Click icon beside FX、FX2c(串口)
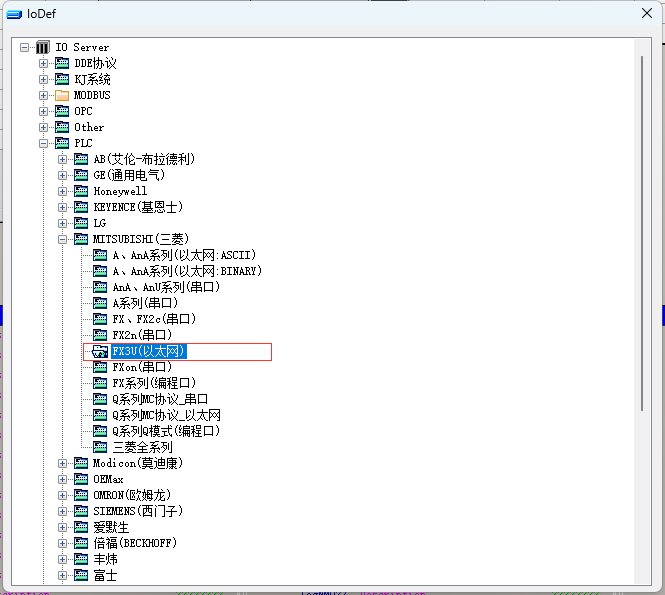The image size is (665, 595). (100, 319)
